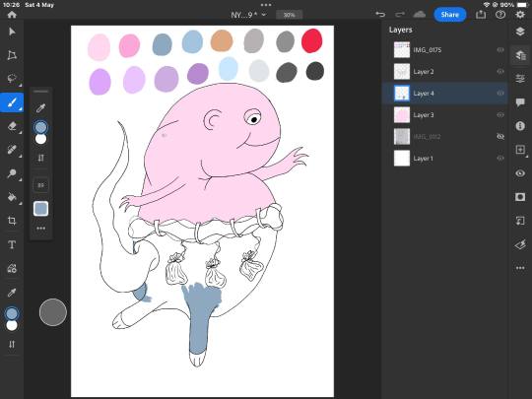
Task: Tap the red palette dot on canvas
Action: (x=311, y=40)
